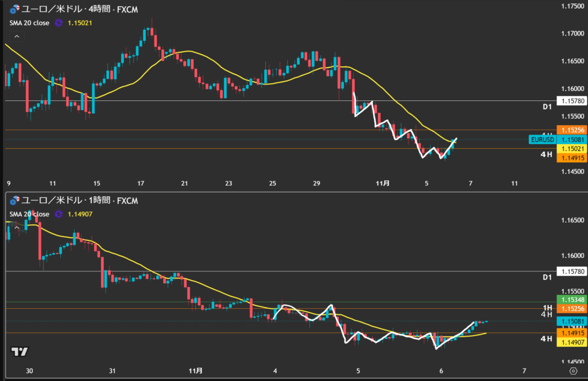Click the 31 date marker on lower time axis
588x381 pixels.
[x=113, y=371]
